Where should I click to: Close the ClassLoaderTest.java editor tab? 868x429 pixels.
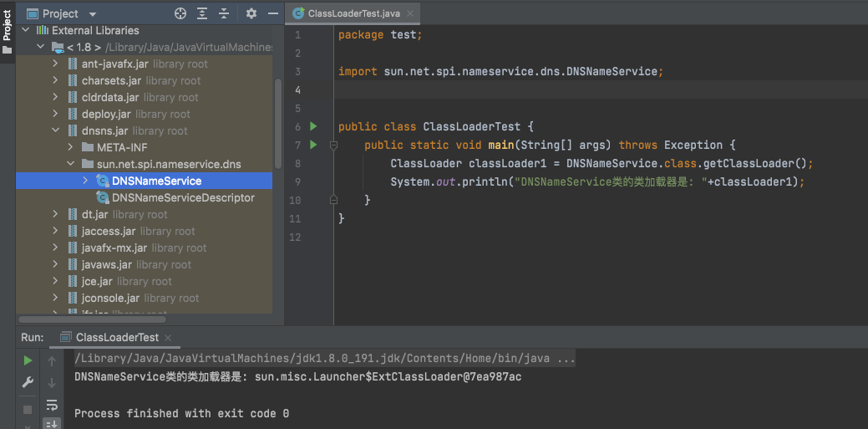(411, 13)
